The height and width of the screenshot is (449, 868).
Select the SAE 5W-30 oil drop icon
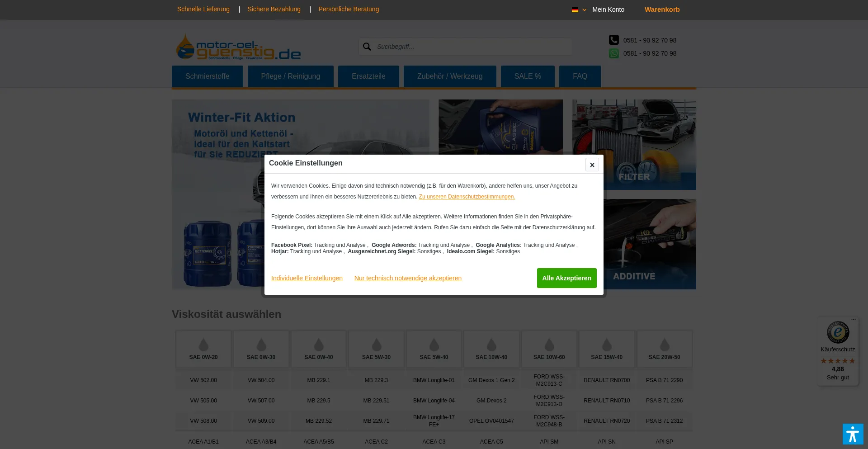[376, 345]
